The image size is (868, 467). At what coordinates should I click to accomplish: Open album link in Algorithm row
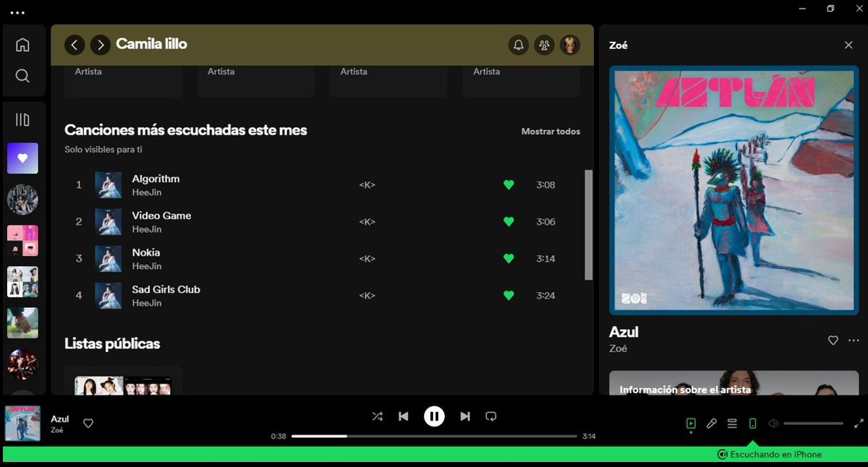(x=367, y=185)
